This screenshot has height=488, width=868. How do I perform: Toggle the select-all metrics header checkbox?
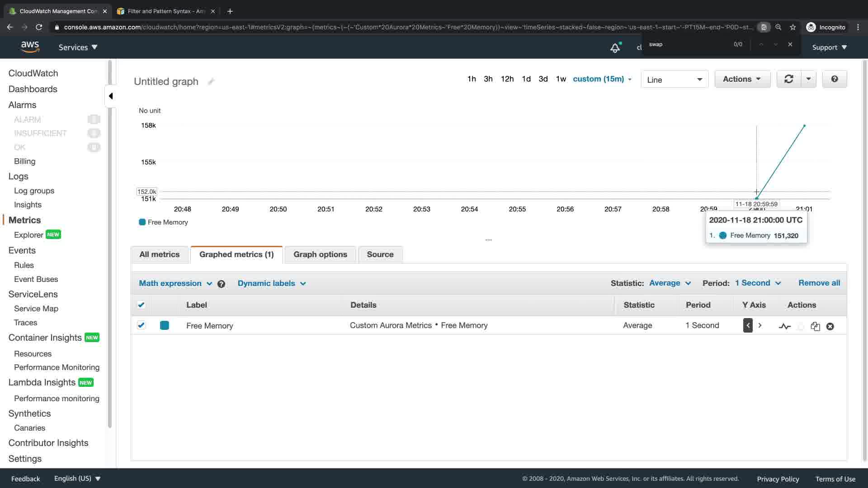[x=141, y=305]
